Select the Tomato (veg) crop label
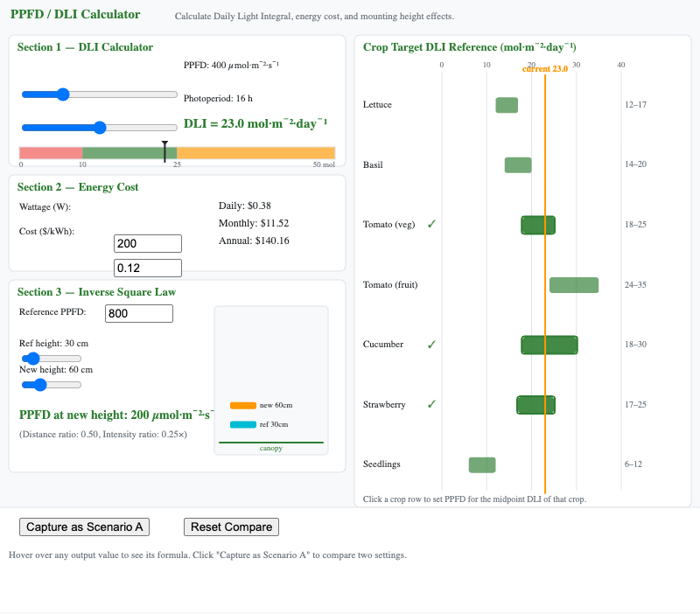The width and height of the screenshot is (700, 614). pos(388,225)
